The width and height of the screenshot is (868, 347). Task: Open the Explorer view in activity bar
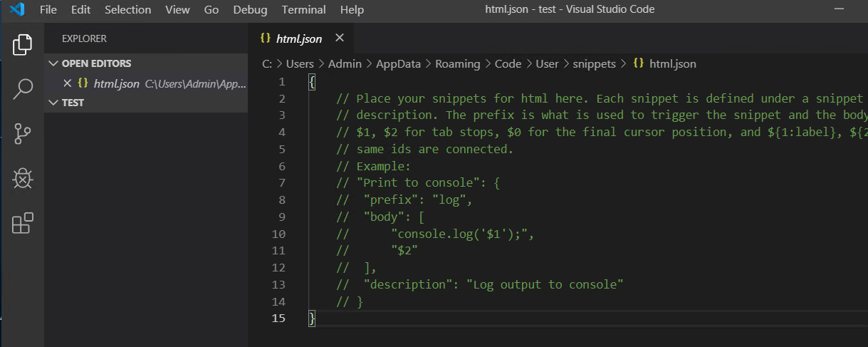[22, 44]
